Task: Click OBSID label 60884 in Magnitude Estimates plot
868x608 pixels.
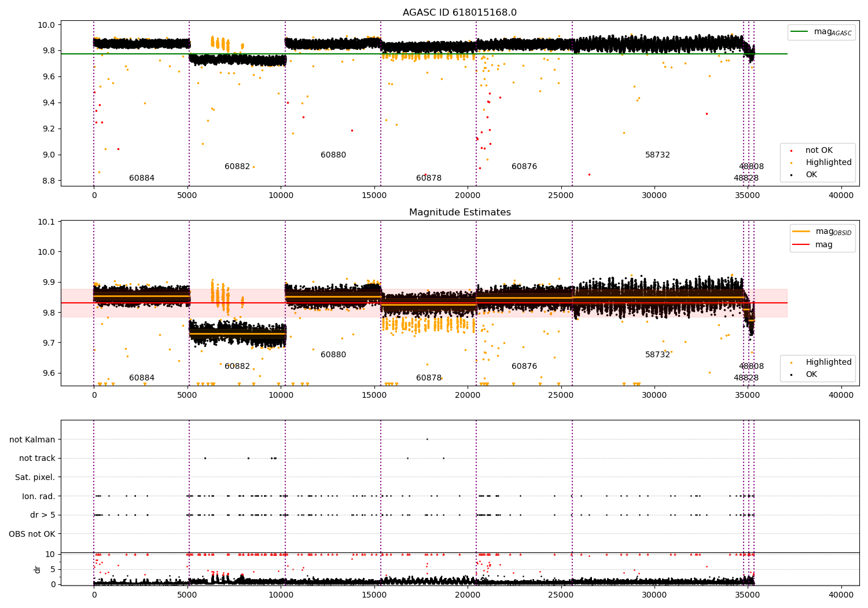Action: click(142, 378)
